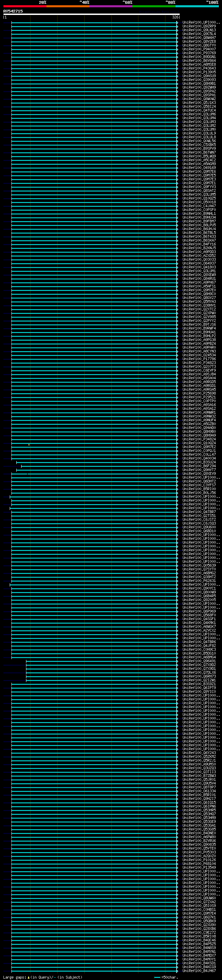Select the UniRef100_Q7X9D2 alignment label
The image size is (222, 980).
[199, 665]
